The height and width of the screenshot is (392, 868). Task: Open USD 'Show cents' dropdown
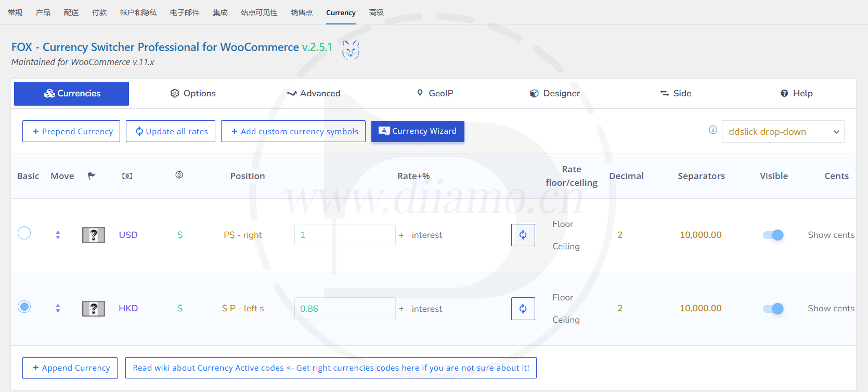click(x=831, y=235)
